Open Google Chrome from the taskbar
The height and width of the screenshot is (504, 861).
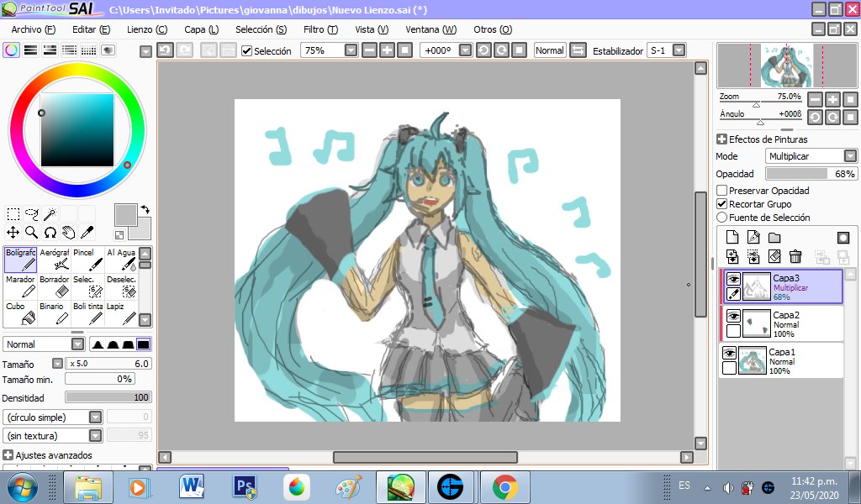pyautogui.click(x=504, y=486)
